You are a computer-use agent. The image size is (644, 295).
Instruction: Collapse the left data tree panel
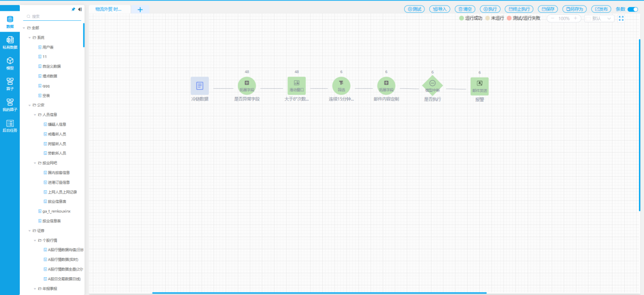tap(80, 9)
